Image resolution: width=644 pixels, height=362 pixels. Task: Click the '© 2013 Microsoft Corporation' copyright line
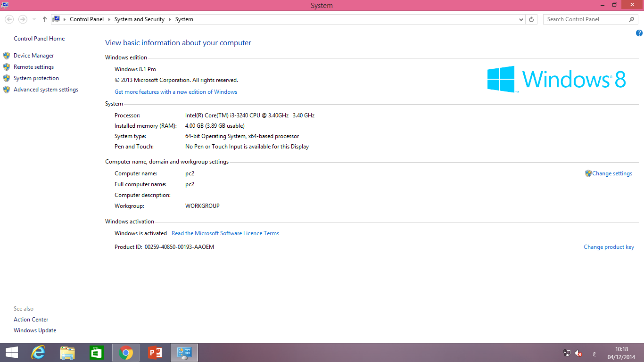click(176, 80)
